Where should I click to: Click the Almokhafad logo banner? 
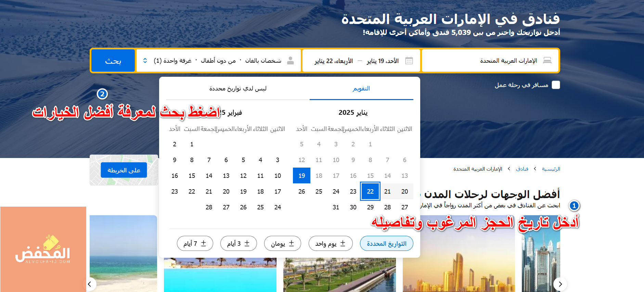[43, 249]
